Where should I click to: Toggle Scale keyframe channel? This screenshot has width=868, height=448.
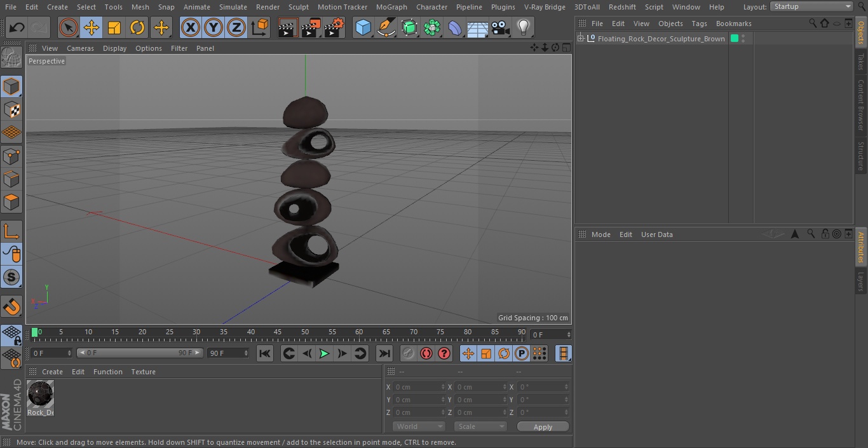tap(486, 353)
